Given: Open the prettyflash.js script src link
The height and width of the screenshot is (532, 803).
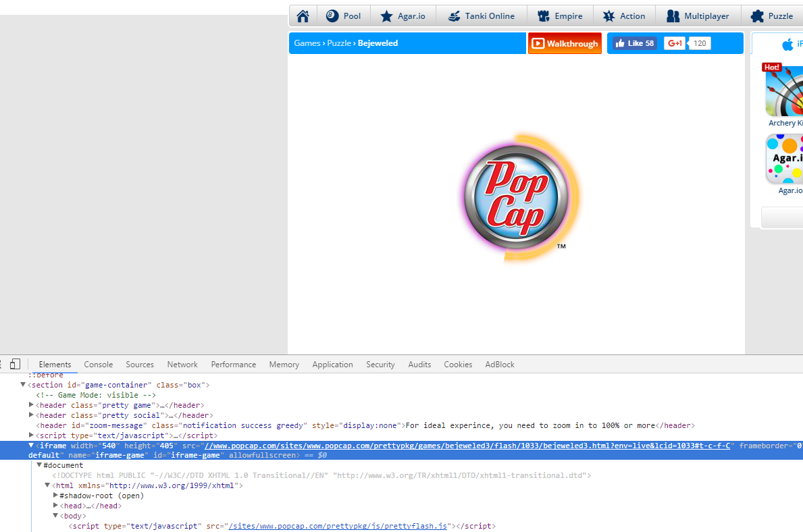Looking at the screenshot, I should pos(338,526).
